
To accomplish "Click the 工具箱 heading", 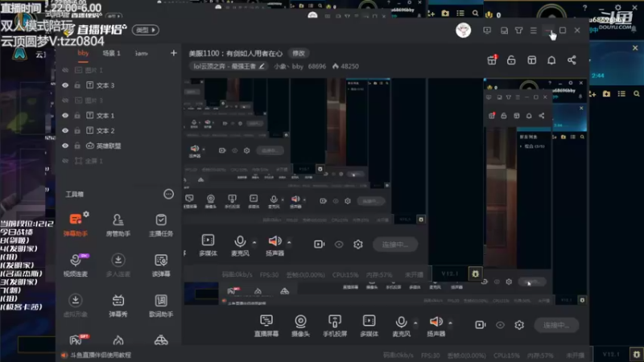I will [74, 194].
